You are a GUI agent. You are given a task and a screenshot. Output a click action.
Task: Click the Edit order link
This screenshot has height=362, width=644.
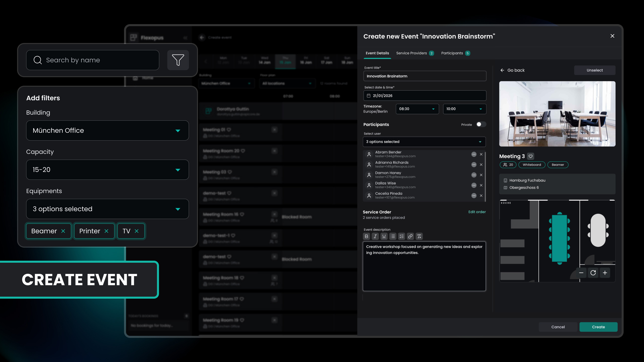pyautogui.click(x=477, y=212)
